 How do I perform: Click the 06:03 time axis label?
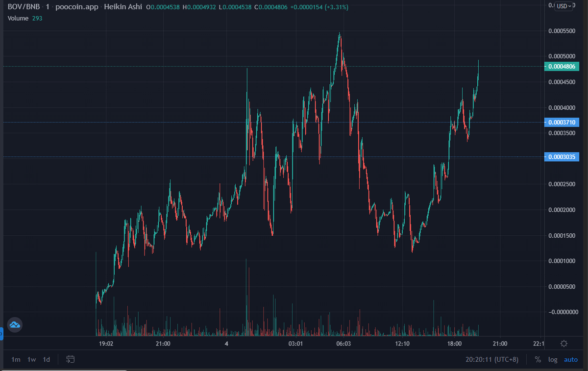coord(343,344)
